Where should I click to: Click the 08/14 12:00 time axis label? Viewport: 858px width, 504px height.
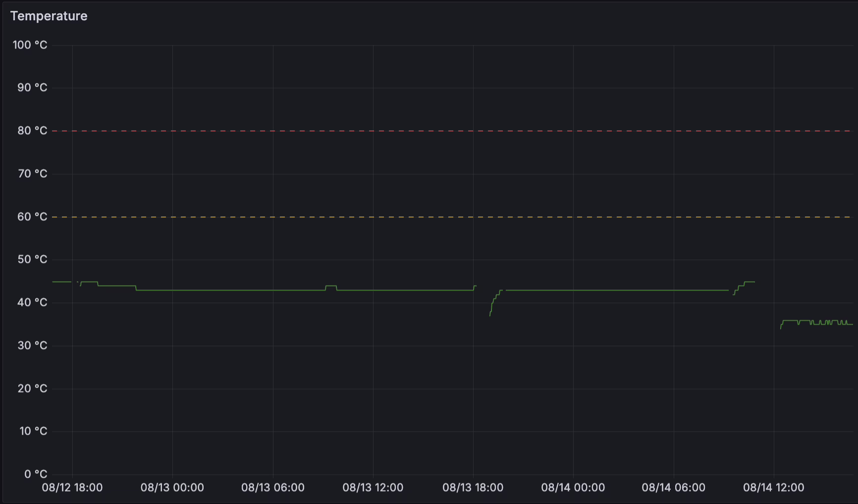[774, 488]
